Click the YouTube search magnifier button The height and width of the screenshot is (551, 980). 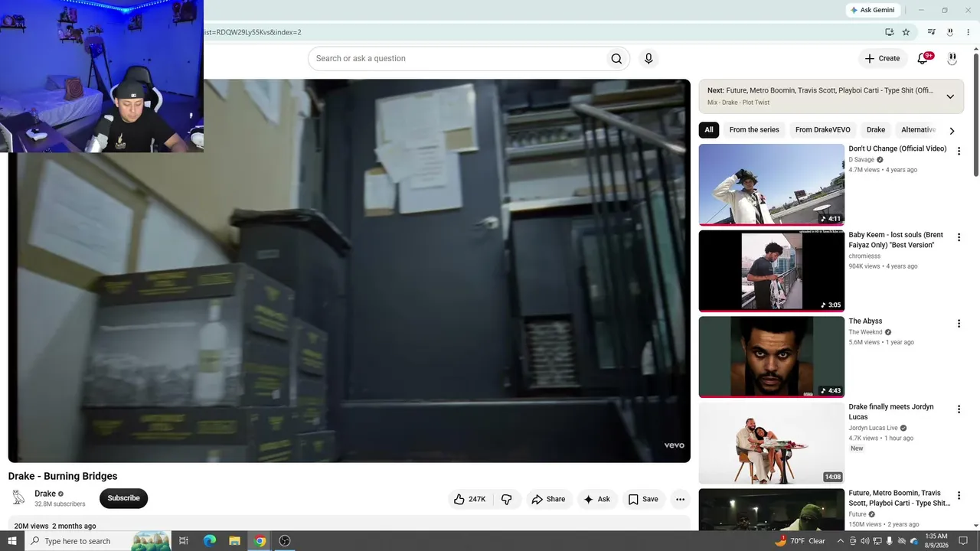click(x=616, y=59)
